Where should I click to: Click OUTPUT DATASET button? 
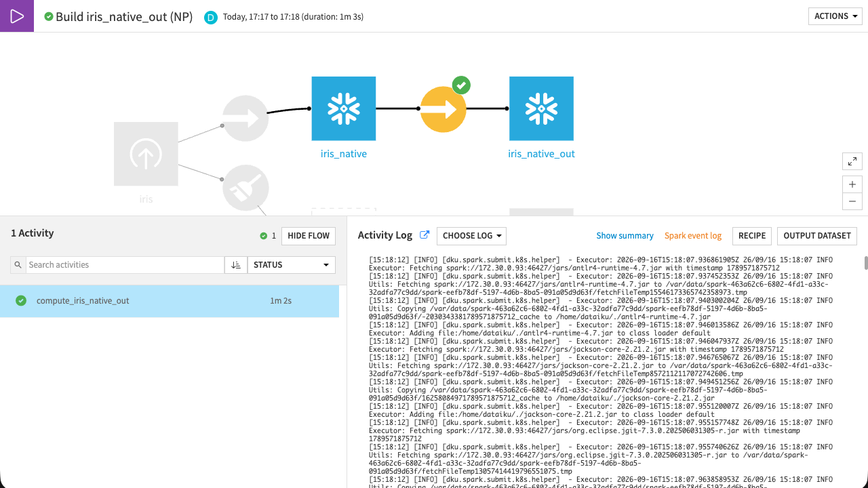(x=817, y=236)
